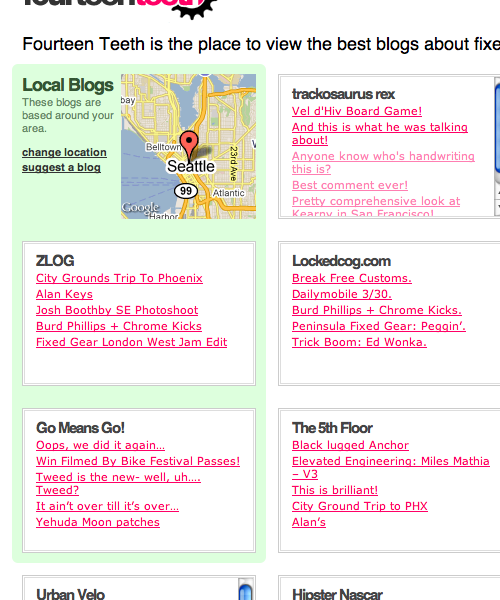
Task: Open City Grounds Trip To Phoenix post
Action: click(x=119, y=278)
